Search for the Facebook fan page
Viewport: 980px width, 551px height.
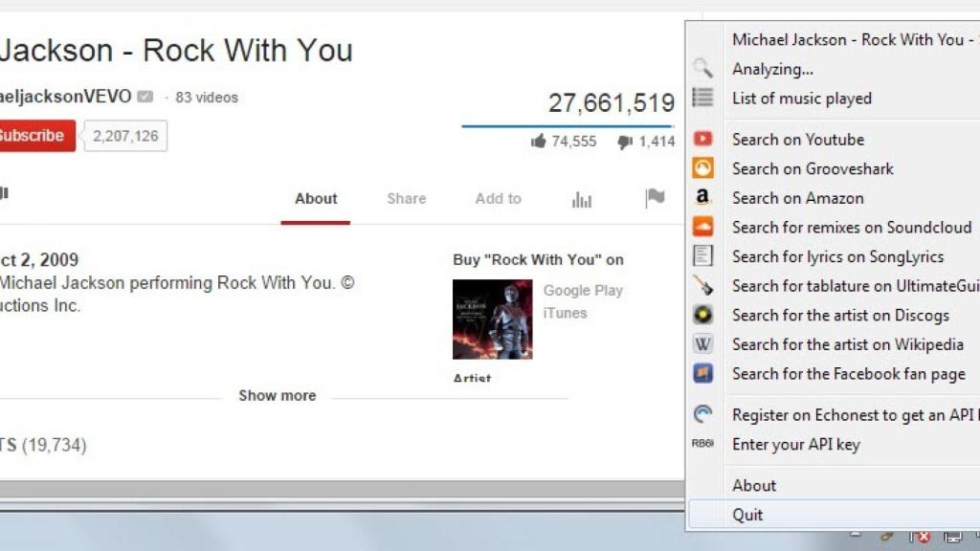click(846, 374)
